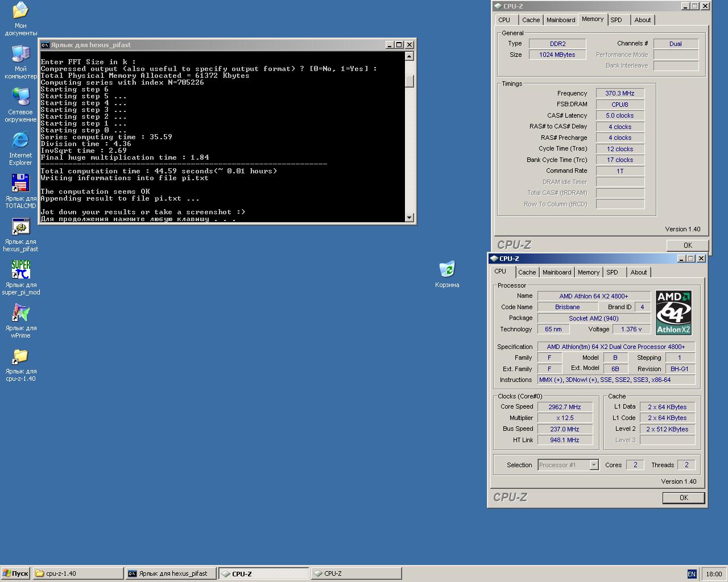728x582 pixels.
Task: Click the CAS# Latency 5.0 clocks value
Action: point(620,115)
